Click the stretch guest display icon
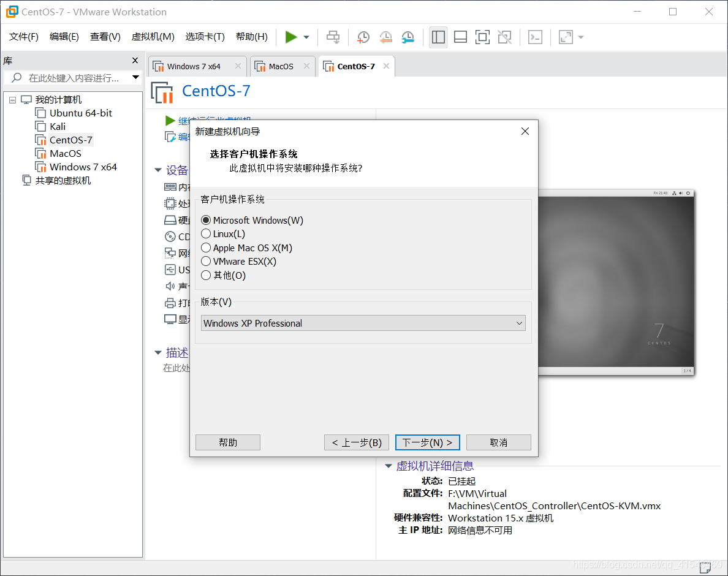 point(566,37)
